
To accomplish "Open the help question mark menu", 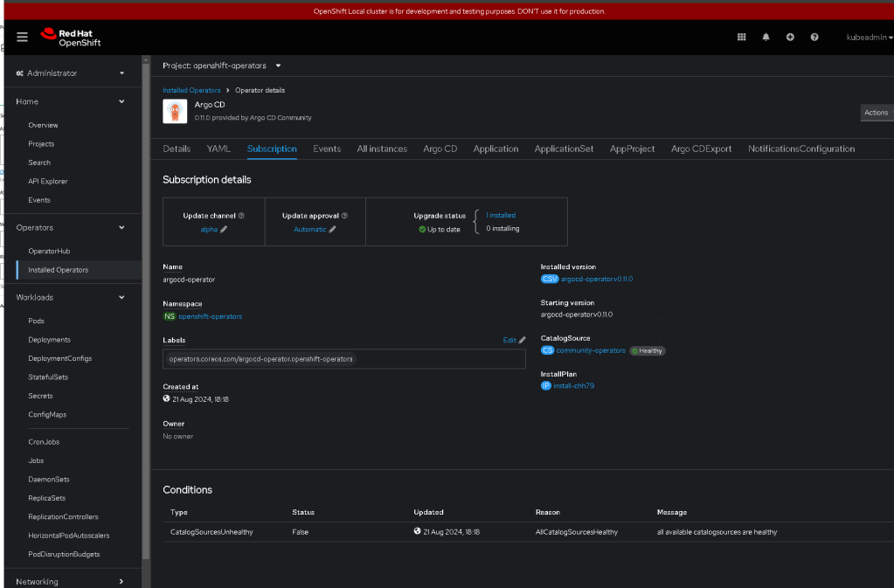I will 814,37.
